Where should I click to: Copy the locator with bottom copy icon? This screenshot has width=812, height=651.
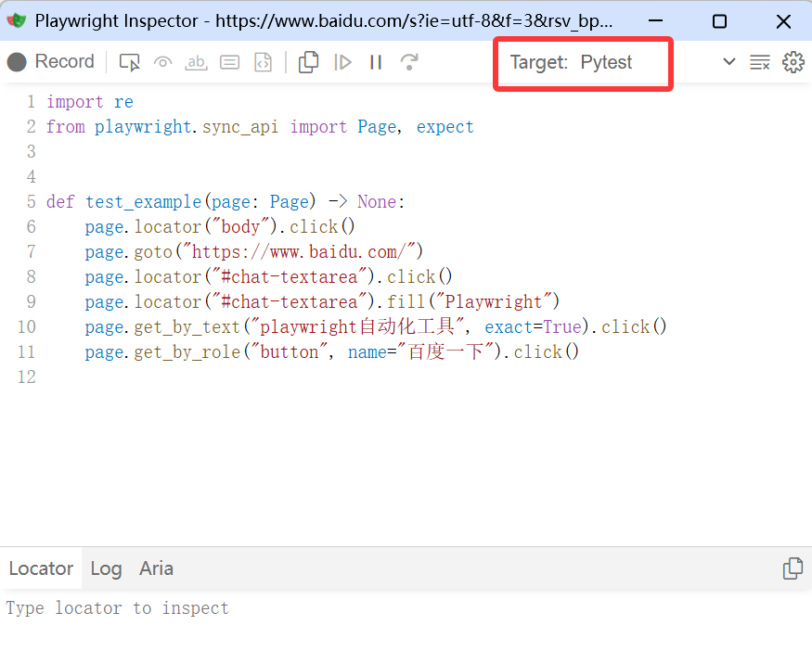pos(793,568)
